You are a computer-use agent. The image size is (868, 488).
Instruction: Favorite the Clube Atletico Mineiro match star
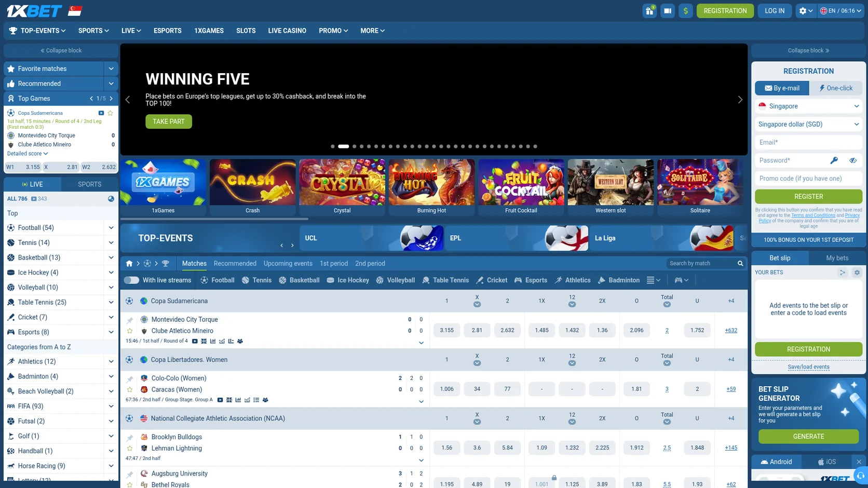tap(130, 331)
